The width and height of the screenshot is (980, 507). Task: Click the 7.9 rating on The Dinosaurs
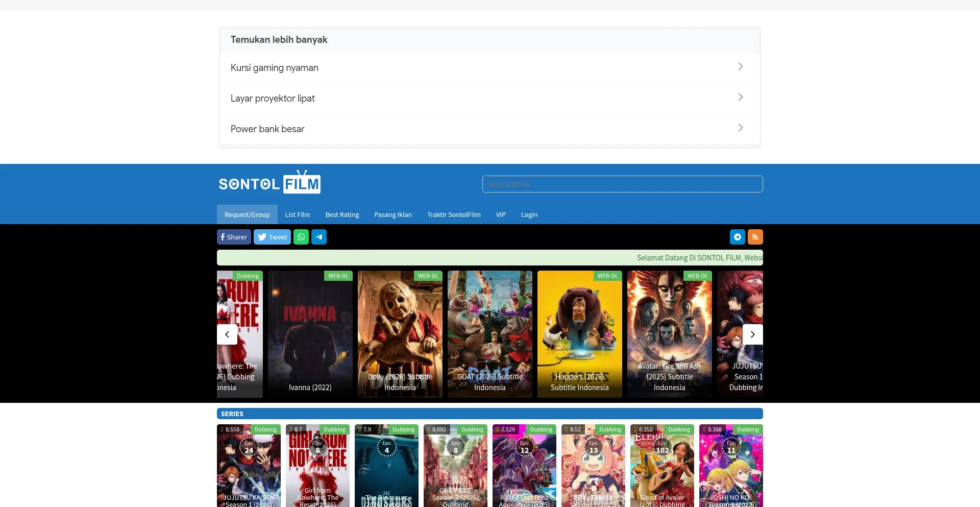[364, 429]
